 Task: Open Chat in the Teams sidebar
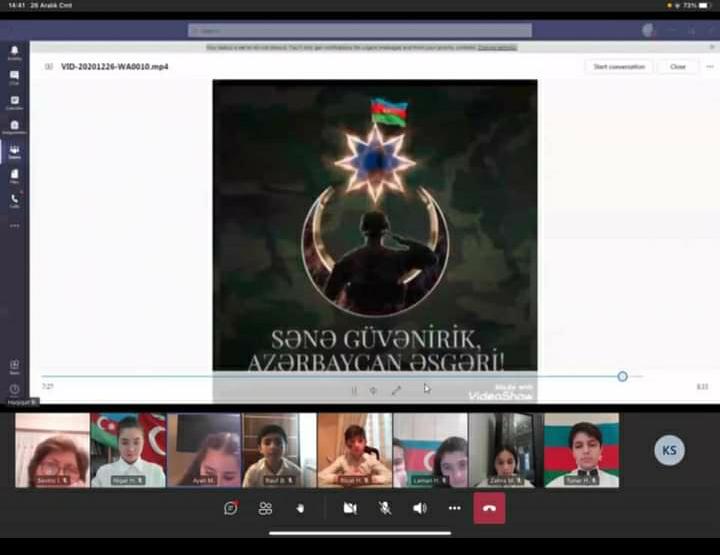click(x=14, y=77)
